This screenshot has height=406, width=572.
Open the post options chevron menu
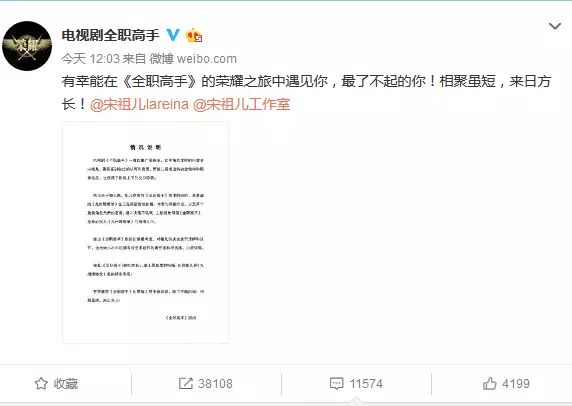(555, 26)
